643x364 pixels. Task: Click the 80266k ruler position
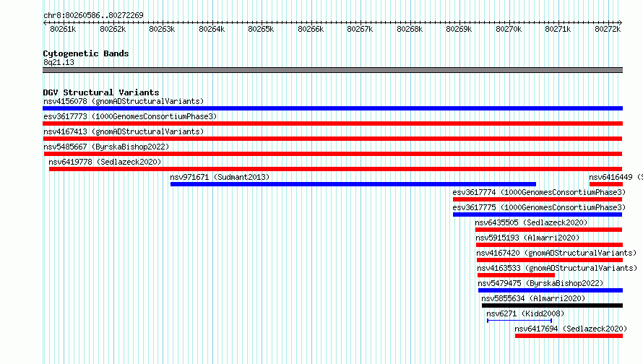311,29
